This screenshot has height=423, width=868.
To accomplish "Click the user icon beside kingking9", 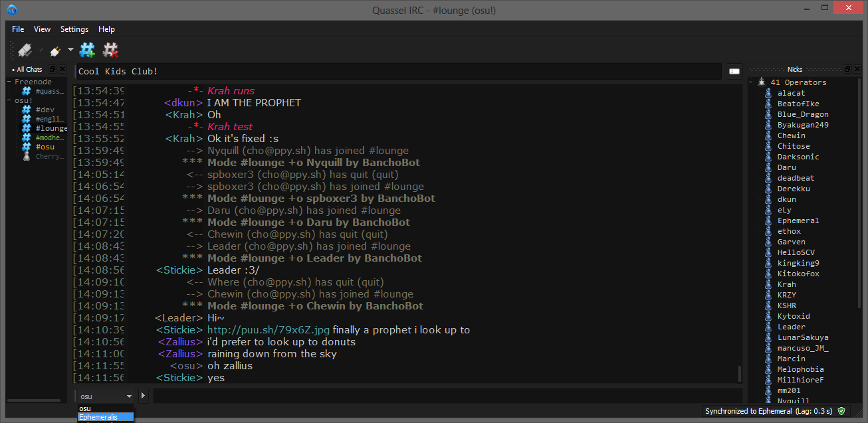I will [x=769, y=263].
